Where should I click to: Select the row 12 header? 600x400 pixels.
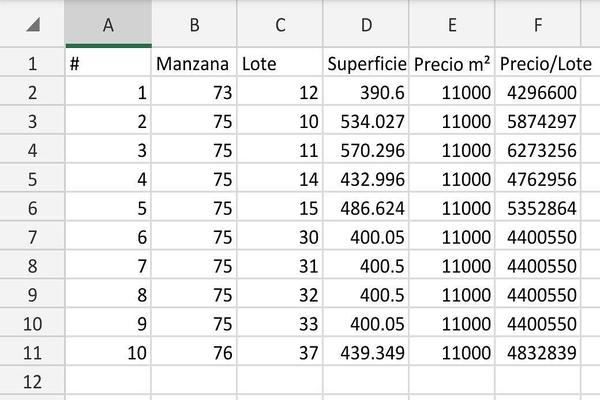(x=32, y=382)
